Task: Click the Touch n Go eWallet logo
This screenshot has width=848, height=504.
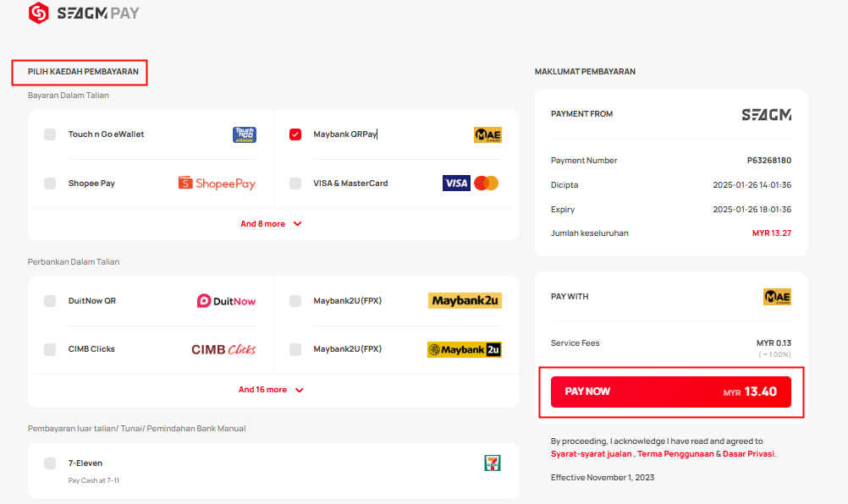Action: [245, 134]
